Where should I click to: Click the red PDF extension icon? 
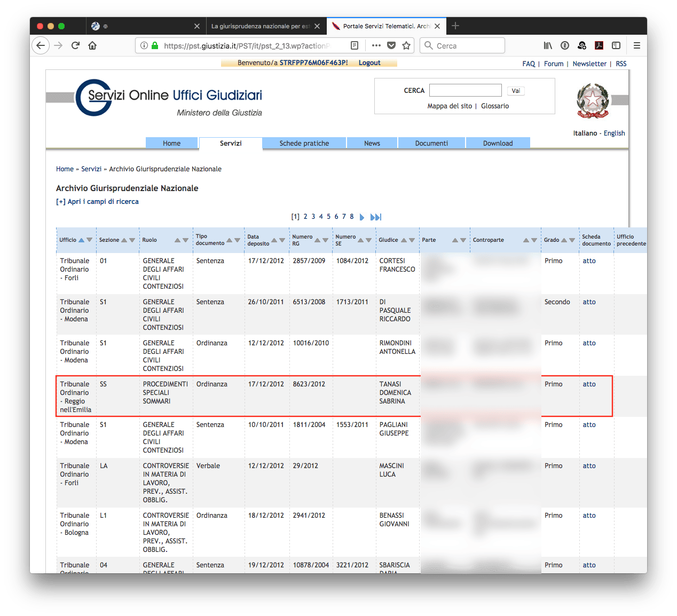[x=599, y=45]
